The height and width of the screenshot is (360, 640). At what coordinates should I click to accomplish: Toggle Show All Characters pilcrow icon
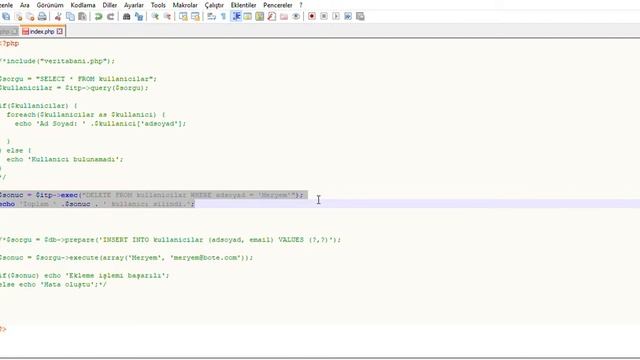[x=223, y=16]
